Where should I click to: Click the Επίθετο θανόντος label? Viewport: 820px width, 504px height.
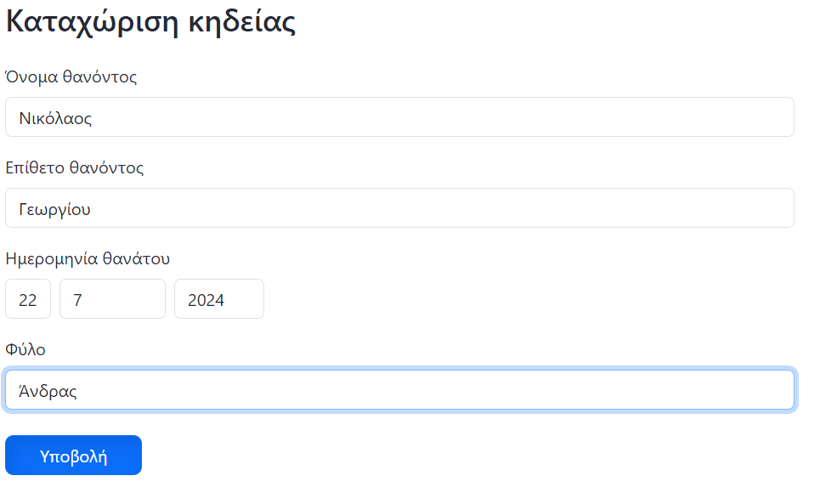point(75,168)
